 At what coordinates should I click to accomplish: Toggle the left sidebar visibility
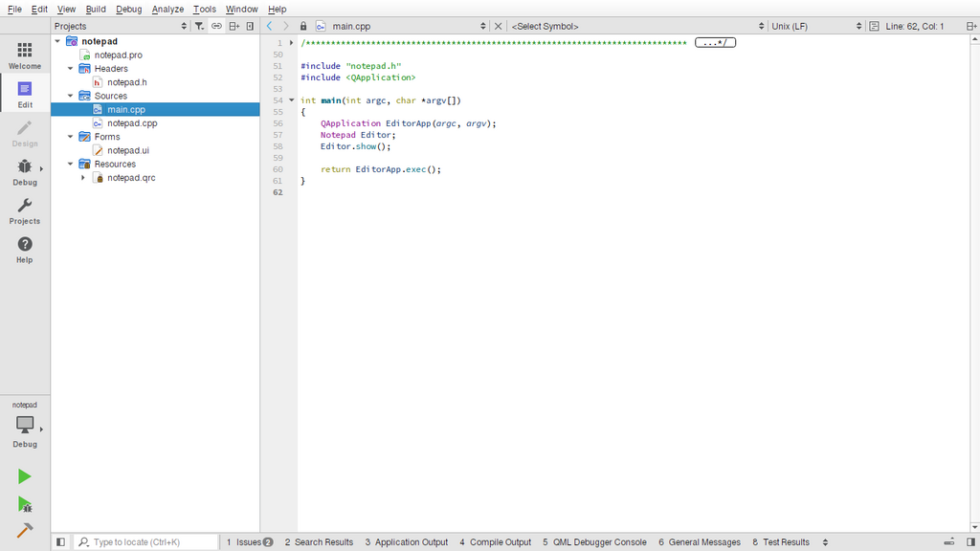(60, 542)
